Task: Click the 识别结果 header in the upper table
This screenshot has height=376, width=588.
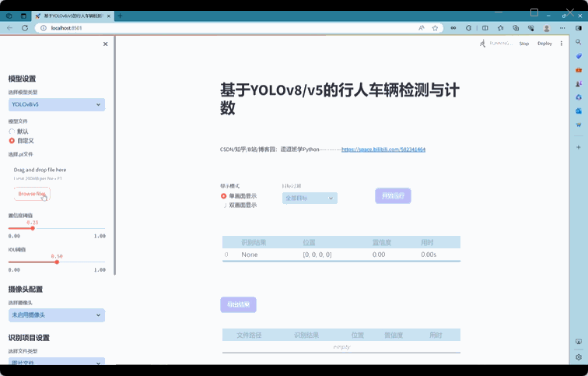Action: click(x=254, y=242)
